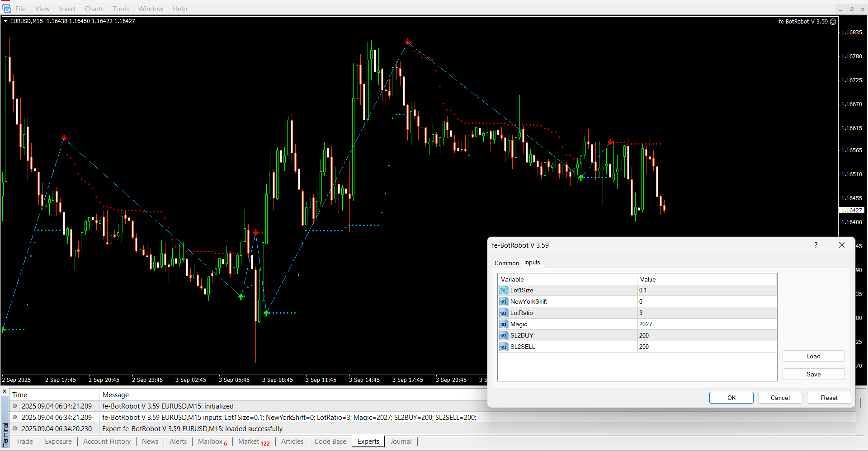This screenshot has height=451, width=868.
Task: Switch to the Common tab
Action: 506,263
